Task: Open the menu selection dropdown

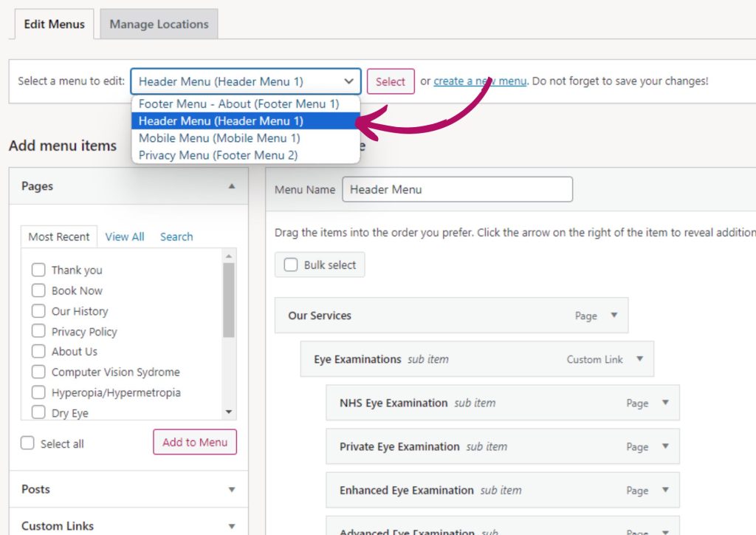Action: (246, 81)
